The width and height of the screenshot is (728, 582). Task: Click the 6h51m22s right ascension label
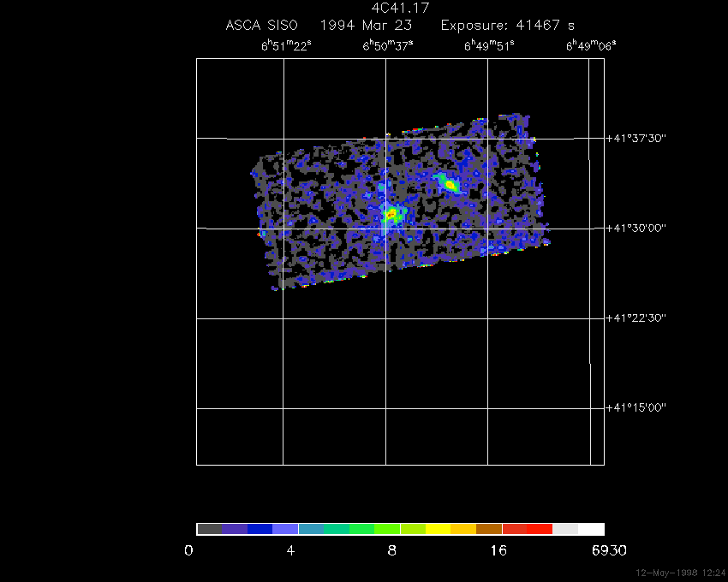286,45
